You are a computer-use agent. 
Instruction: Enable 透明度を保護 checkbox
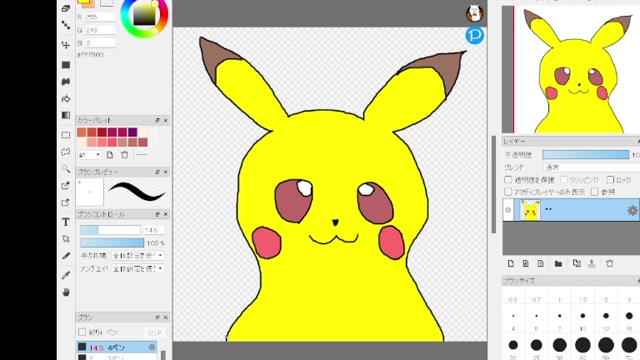[508, 180]
